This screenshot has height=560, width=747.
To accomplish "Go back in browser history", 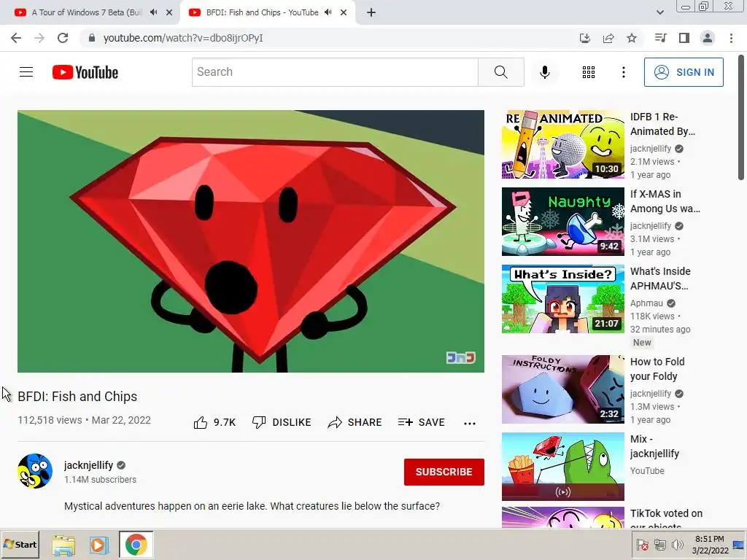I will tap(16, 38).
